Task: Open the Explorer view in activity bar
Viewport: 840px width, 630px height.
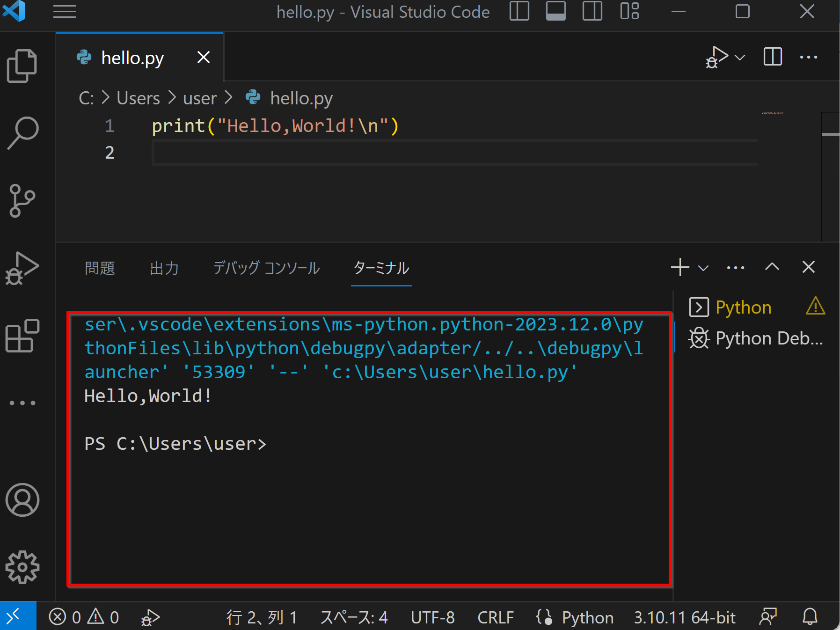Action: tap(22, 66)
